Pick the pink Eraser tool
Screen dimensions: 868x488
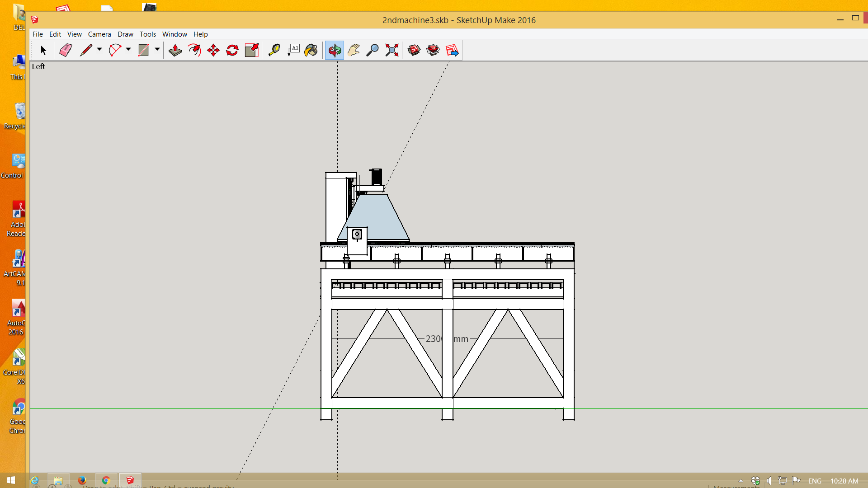[66, 50]
